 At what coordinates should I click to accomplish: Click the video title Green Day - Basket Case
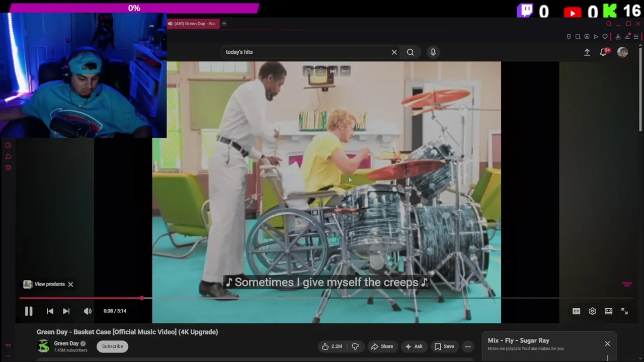[x=127, y=332]
